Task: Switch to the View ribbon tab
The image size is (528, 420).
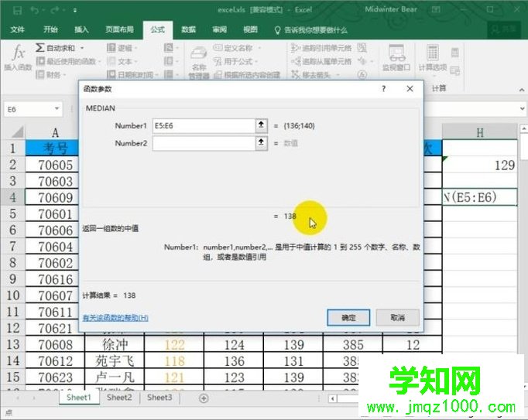Action: [x=250, y=29]
